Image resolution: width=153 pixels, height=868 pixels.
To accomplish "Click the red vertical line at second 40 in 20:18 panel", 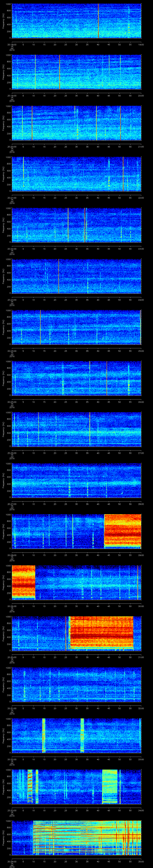I will click(x=98, y=21).
